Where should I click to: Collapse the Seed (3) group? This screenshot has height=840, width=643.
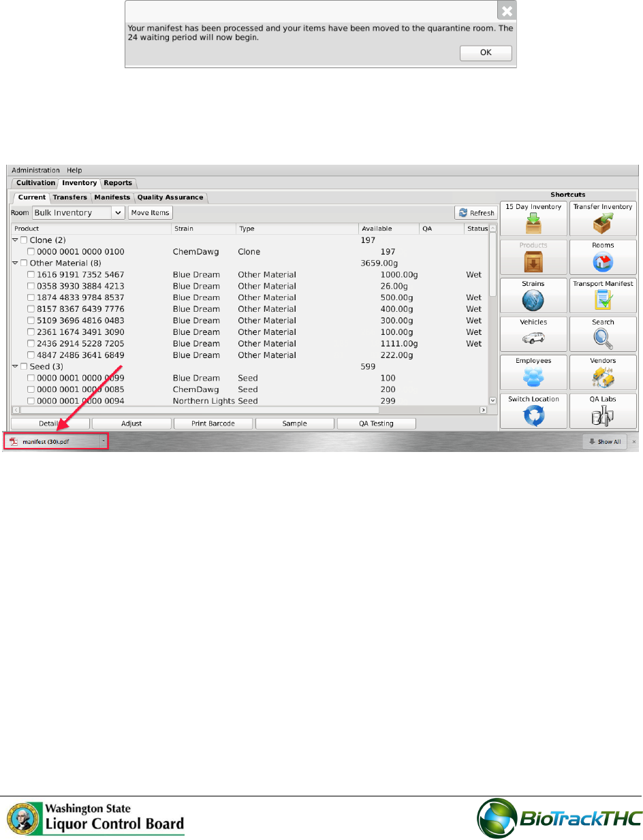click(x=15, y=367)
